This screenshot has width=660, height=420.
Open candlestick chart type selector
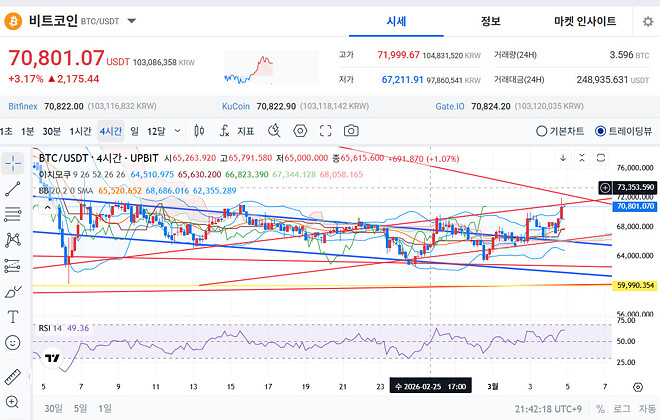pos(199,131)
